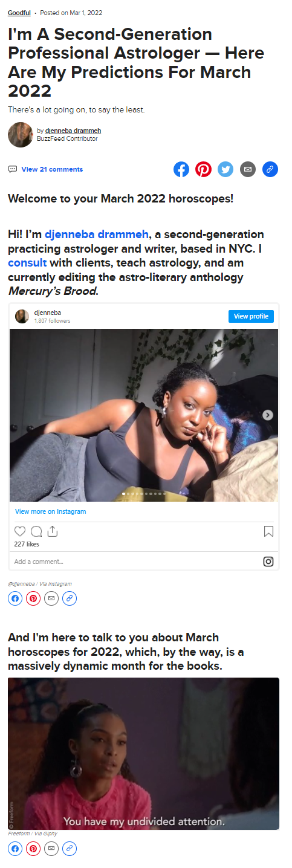
Task: Advance to next photo in Instagram carousel
Action: point(268,415)
